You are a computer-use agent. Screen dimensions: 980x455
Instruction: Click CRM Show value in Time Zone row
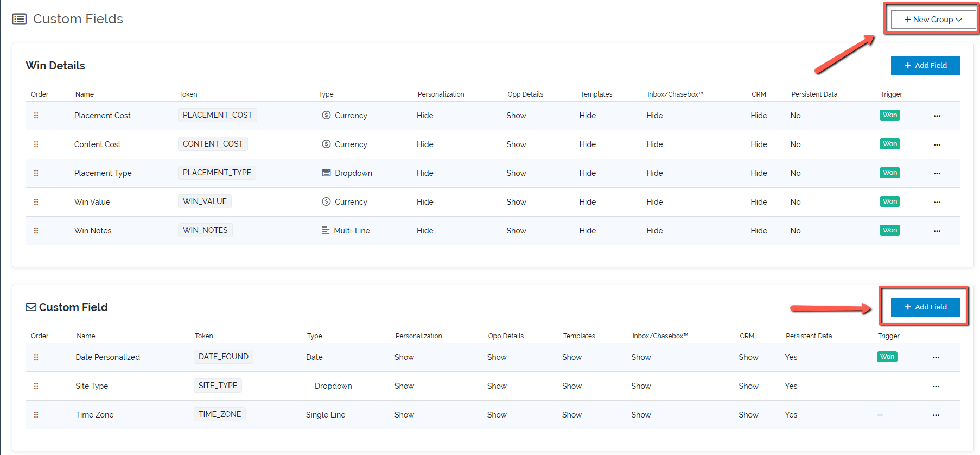748,415
